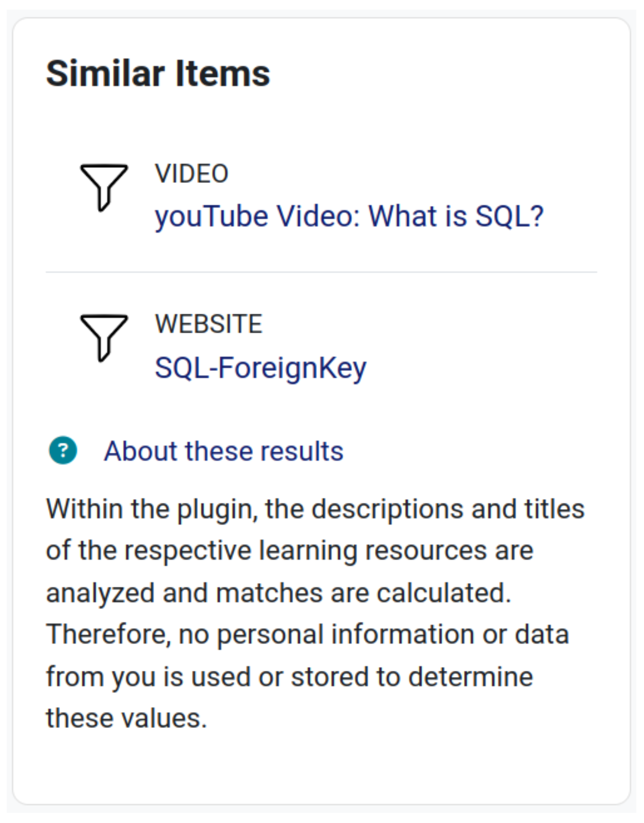Click the line "of the respective learning resources are"
Image resolution: width=644 pixels, height=823 pixels.
289,550
